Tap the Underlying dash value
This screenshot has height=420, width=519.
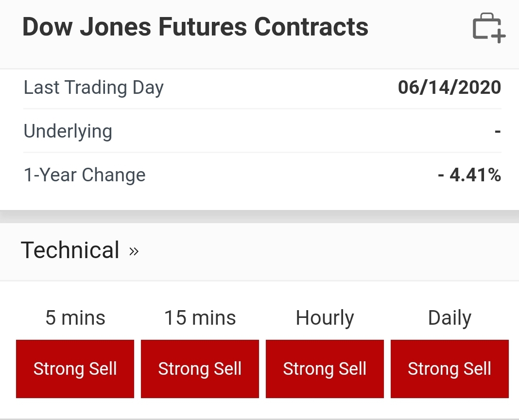pyautogui.click(x=498, y=132)
